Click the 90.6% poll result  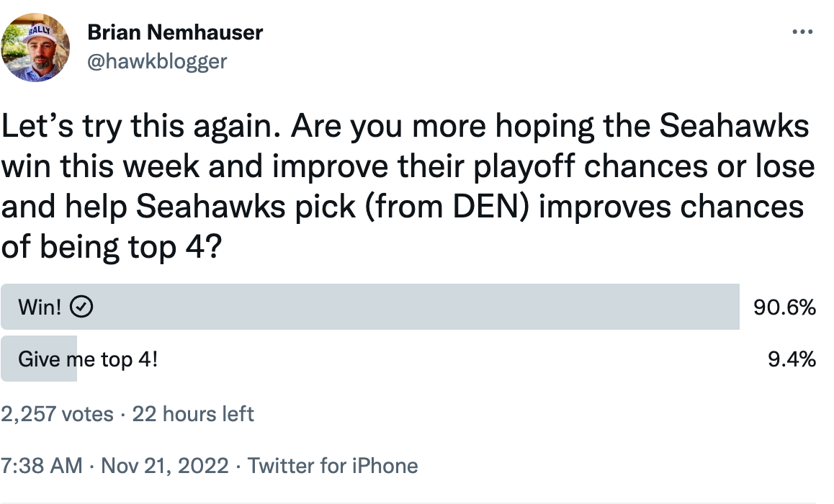(784, 307)
